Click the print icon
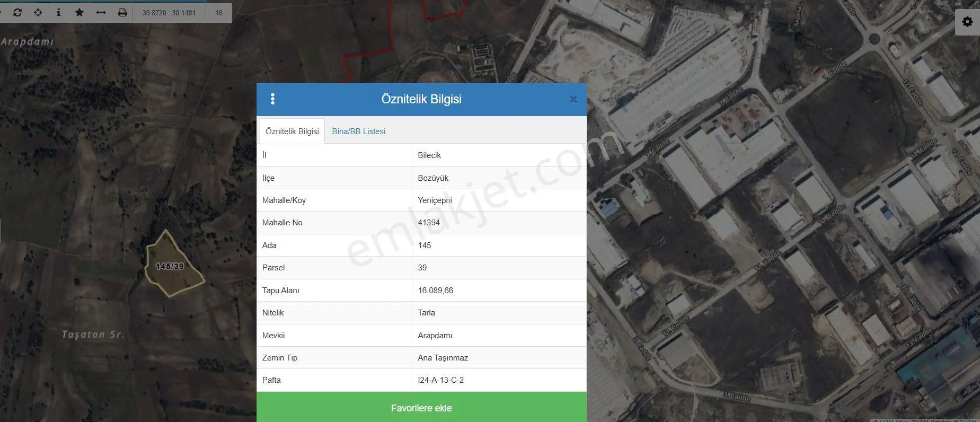The width and height of the screenshot is (980, 422). [x=122, y=12]
